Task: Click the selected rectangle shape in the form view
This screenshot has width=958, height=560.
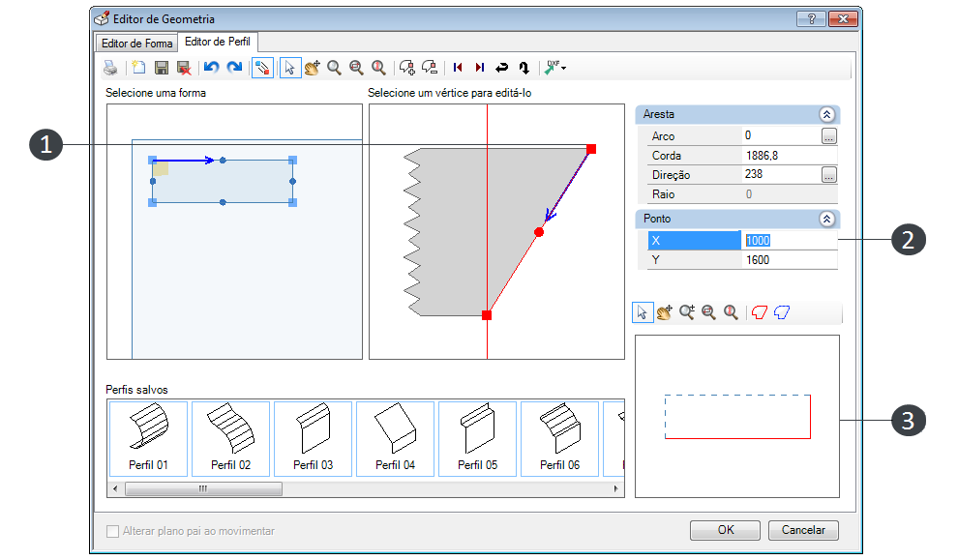Action: coord(223,182)
